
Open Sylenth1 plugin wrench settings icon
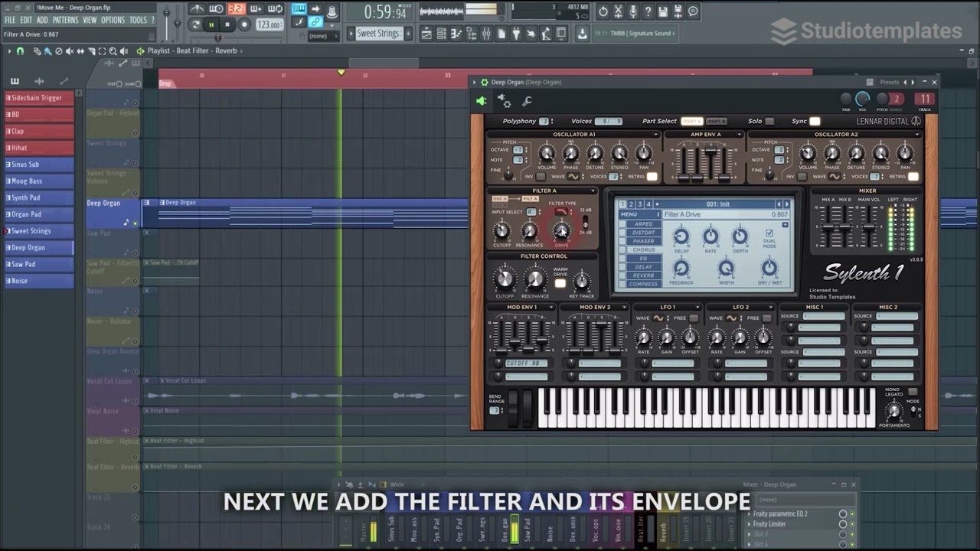pos(527,101)
